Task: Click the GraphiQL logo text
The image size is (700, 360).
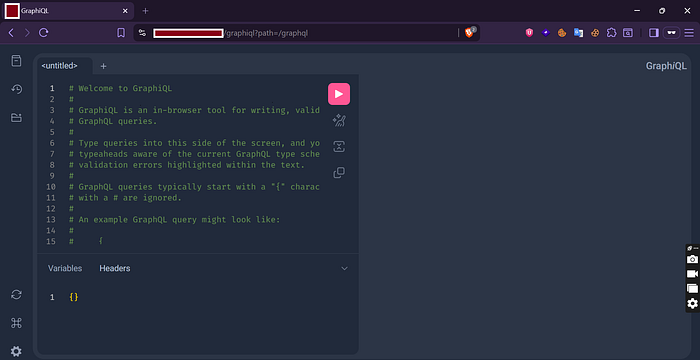Action: tap(666, 66)
